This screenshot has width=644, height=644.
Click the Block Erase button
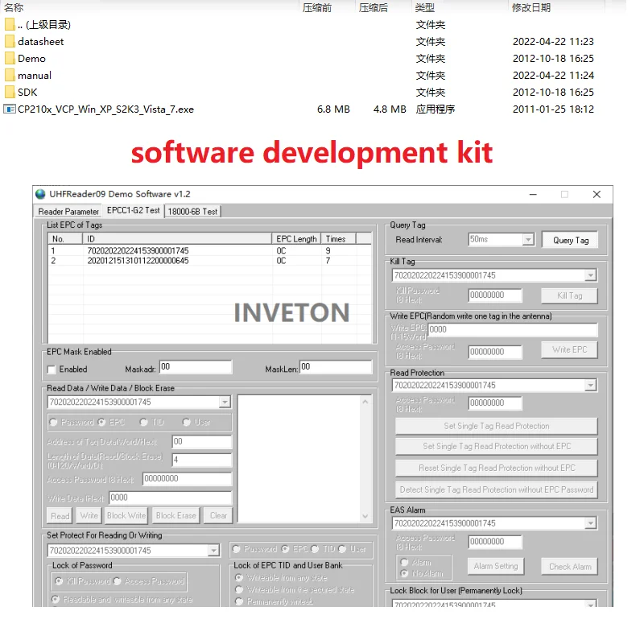tap(177, 515)
